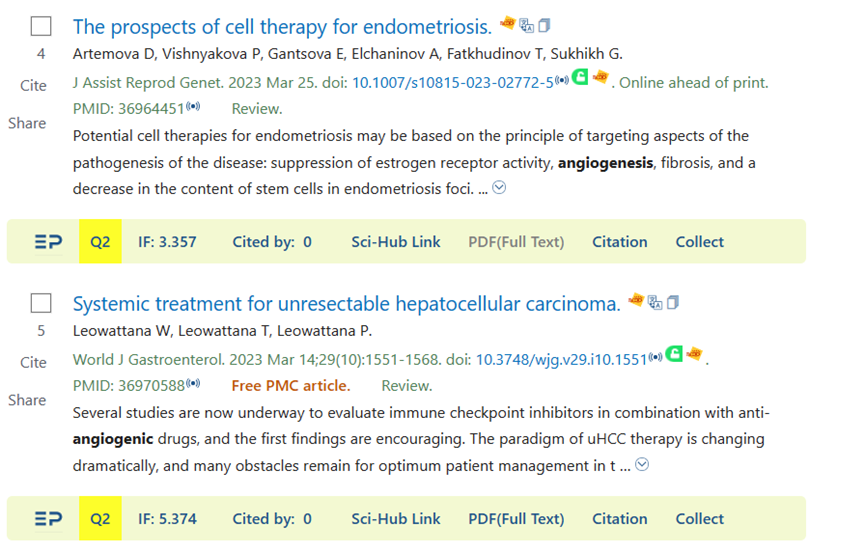The height and width of the screenshot is (552, 865).
Task: Tick the checkbox for article 5
Action: (x=41, y=303)
